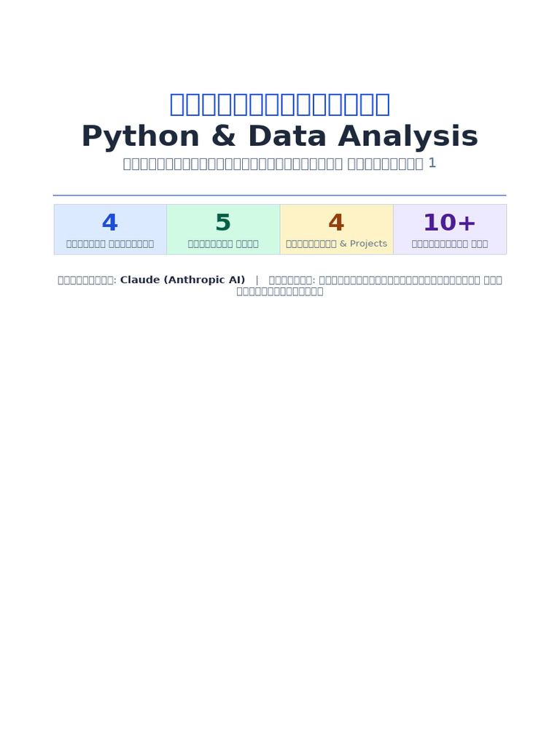This screenshot has height=747, width=560.
Task: Click the bold "Claude (Anthropic AI)" text
Action: (183, 279)
